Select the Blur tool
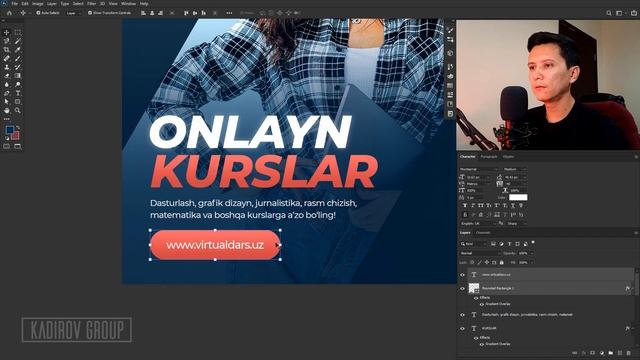Viewport: 640px width, 360px height. [x=7, y=84]
